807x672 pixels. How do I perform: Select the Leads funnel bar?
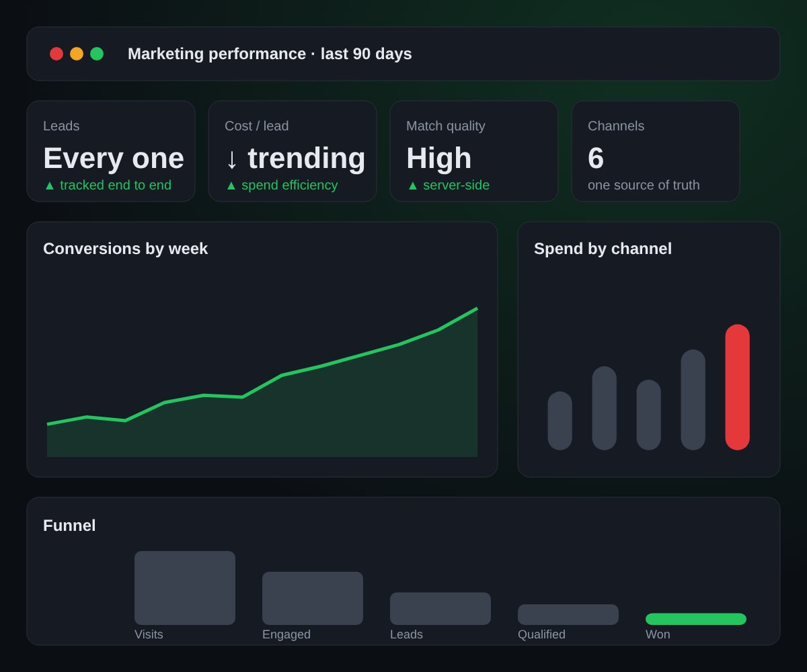[440, 609]
